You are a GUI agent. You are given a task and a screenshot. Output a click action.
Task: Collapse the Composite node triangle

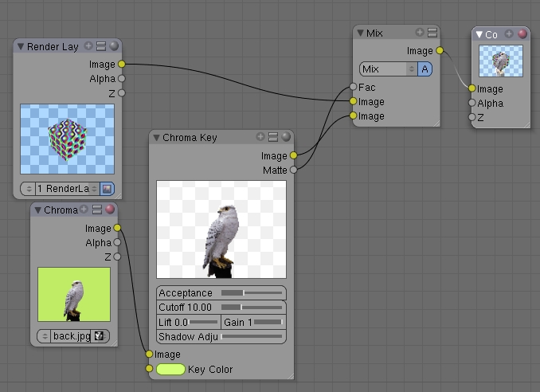click(479, 34)
